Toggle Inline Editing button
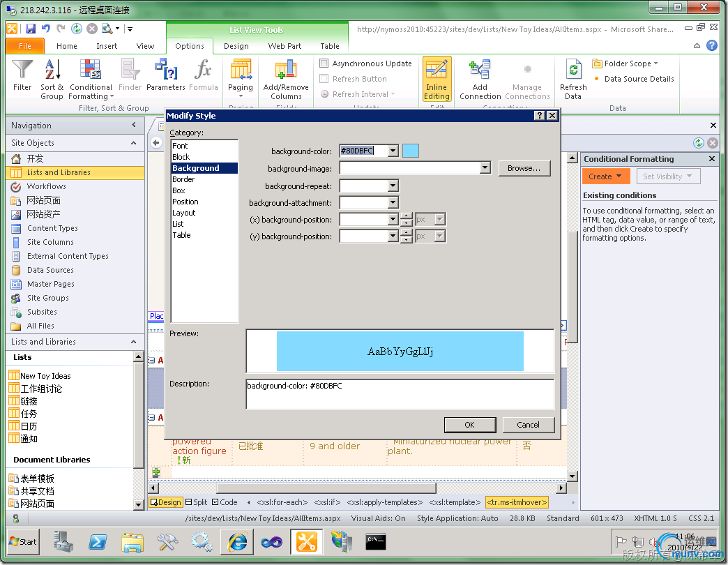This screenshot has width=728, height=565. [437, 79]
